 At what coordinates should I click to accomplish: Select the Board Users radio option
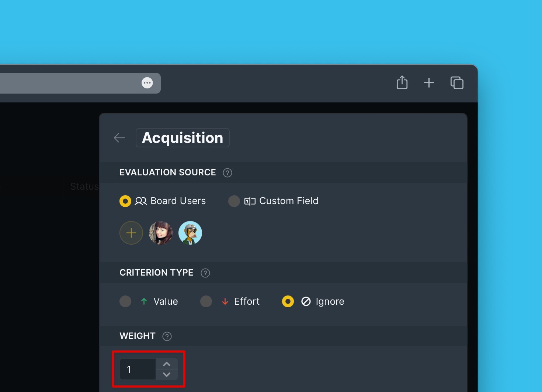(125, 201)
